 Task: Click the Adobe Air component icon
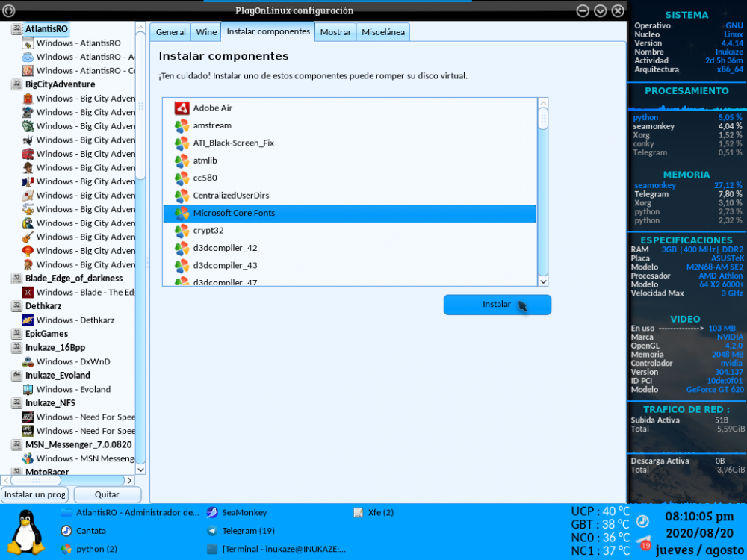click(x=182, y=108)
